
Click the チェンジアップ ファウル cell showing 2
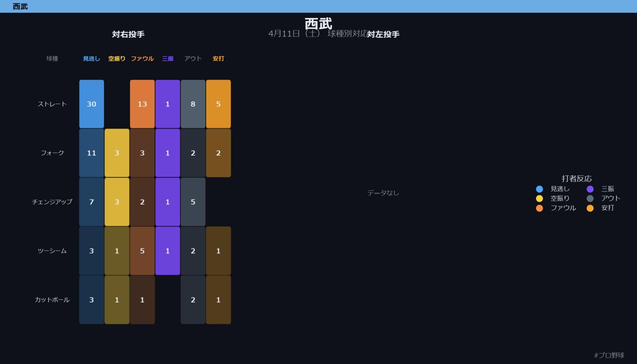[x=142, y=202]
